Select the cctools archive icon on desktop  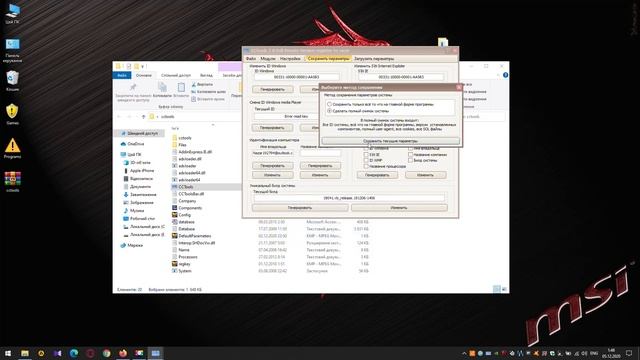click(x=12, y=182)
